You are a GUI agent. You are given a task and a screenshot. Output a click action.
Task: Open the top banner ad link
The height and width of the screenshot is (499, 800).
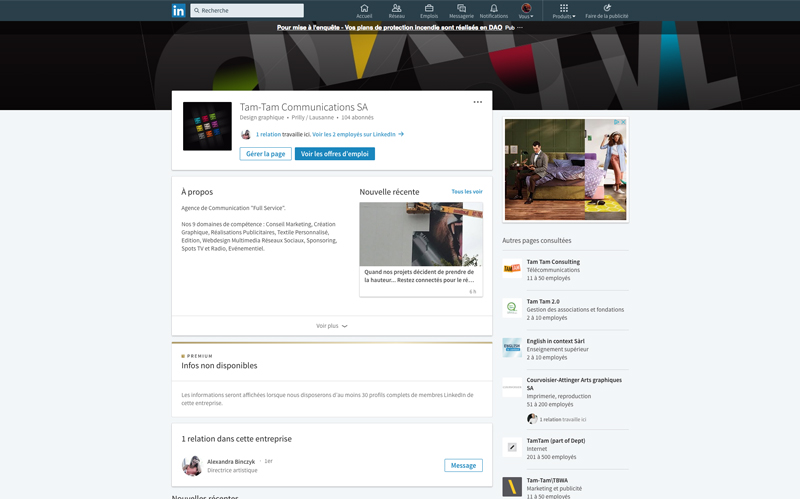(389, 28)
